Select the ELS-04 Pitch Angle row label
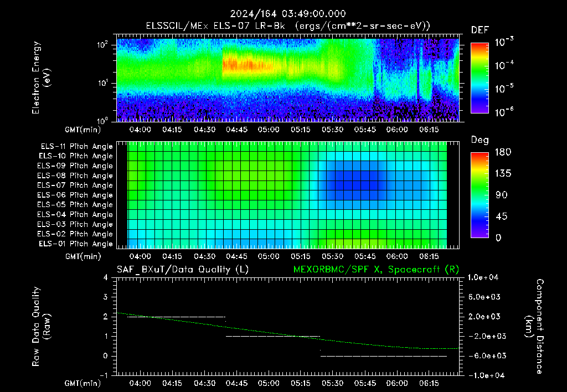 coord(75,214)
